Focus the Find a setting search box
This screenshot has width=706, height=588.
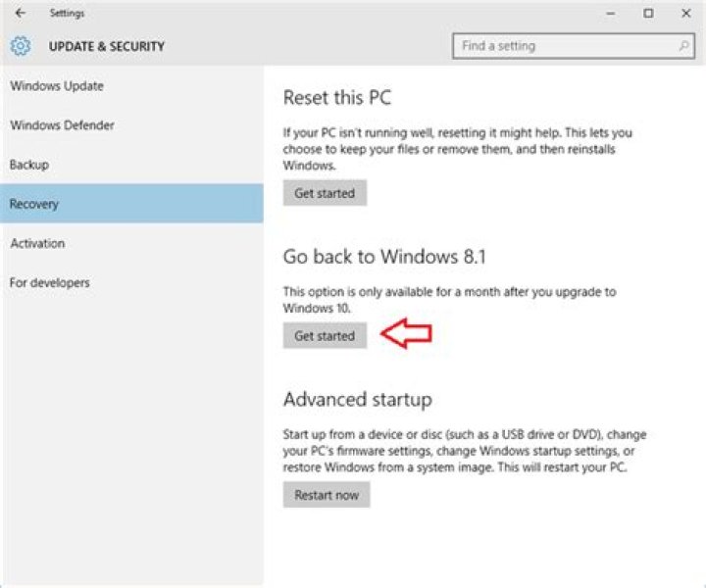point(574,46)
